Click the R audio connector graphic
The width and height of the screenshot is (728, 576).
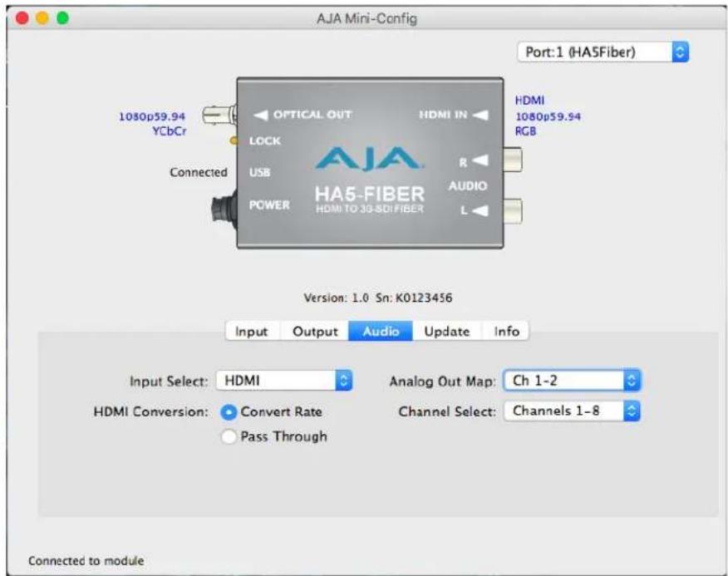[x=513, y=160]
